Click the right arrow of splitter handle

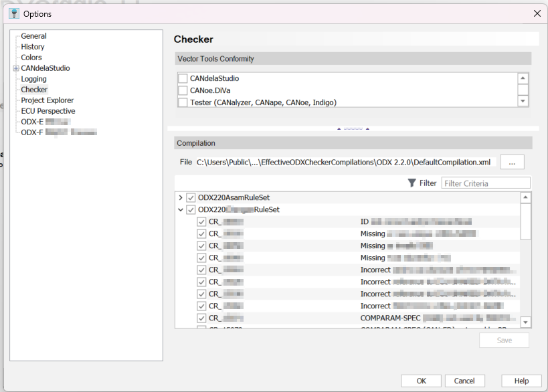pyautogui.click(x=367, y=129)
